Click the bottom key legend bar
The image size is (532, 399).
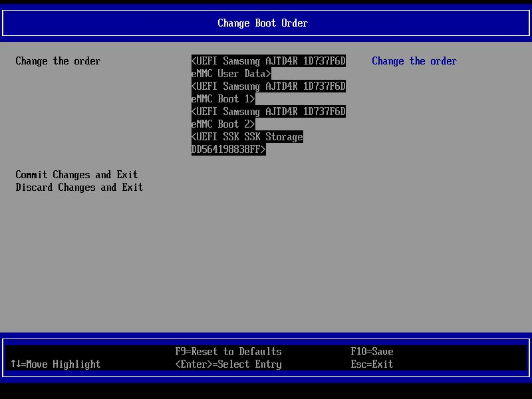click(x=266, y=357)
